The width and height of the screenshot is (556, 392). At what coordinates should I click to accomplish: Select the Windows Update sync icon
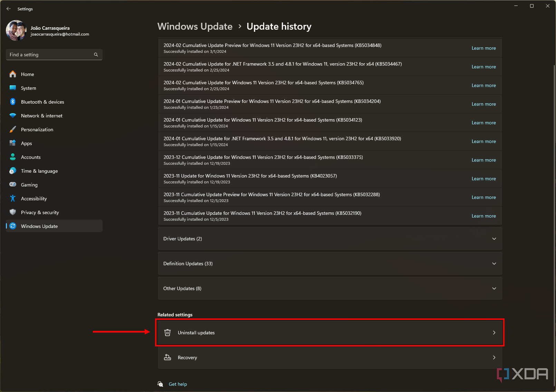tap(13, 226)
